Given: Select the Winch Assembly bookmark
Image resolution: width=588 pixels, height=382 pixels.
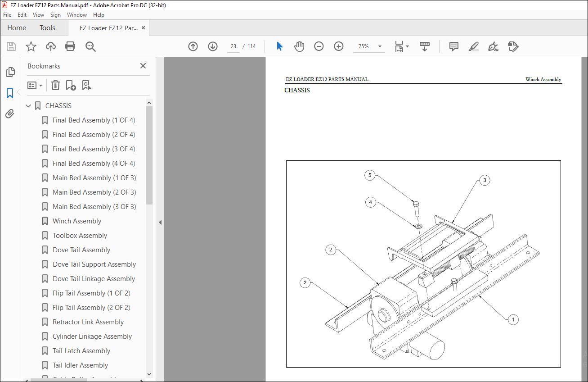Looking at the screenshot, I should click(x=77, y=221).
